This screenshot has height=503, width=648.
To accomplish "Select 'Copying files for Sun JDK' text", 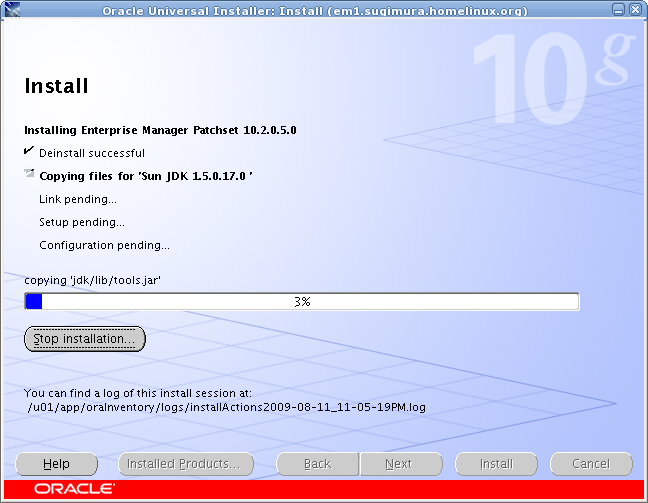I will click(146, 176).
